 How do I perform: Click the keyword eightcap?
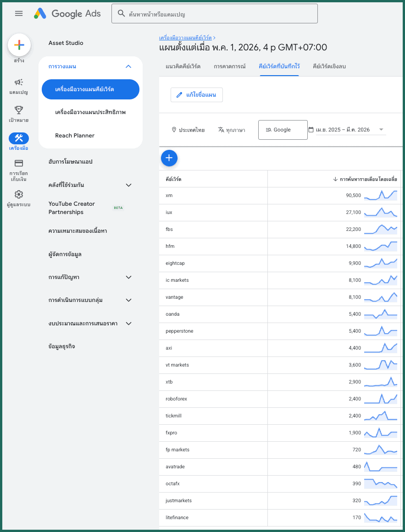tap(175, 263)
